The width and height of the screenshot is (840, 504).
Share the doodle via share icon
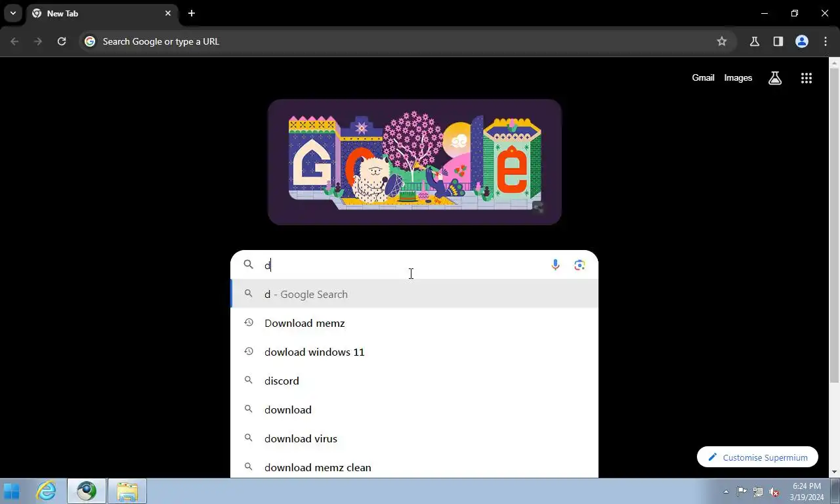pos(538,209)
